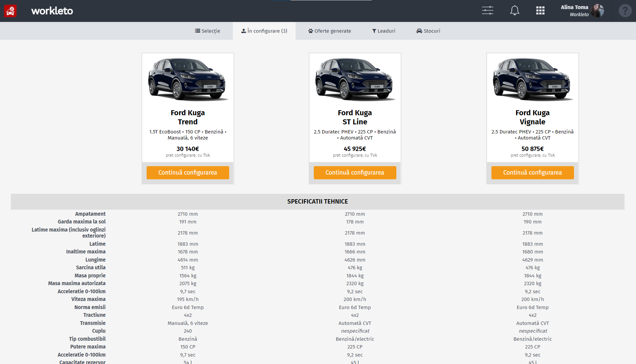This screenshot has width=636, height=364.
Task: Click the red Workleto car logo icon
Action: (x=10, y=11)
